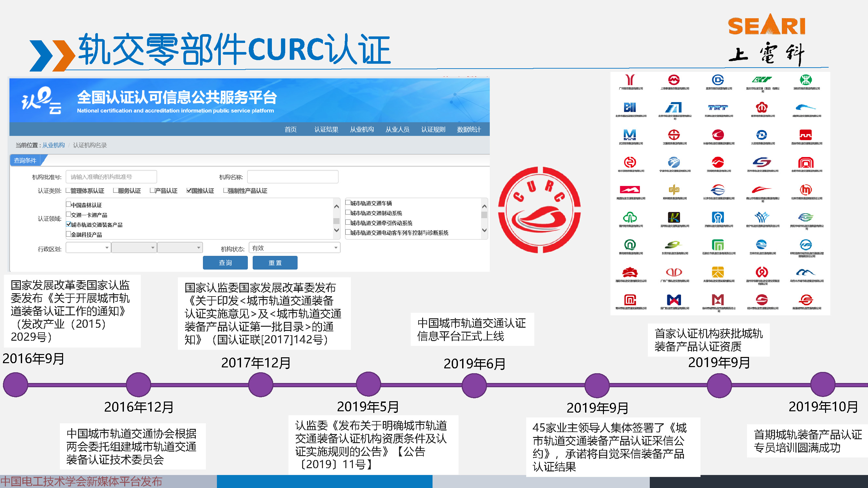Click the red CURC certification emblem
The height and width of the screenshot is (488, 868).
(x=539, y=210)
